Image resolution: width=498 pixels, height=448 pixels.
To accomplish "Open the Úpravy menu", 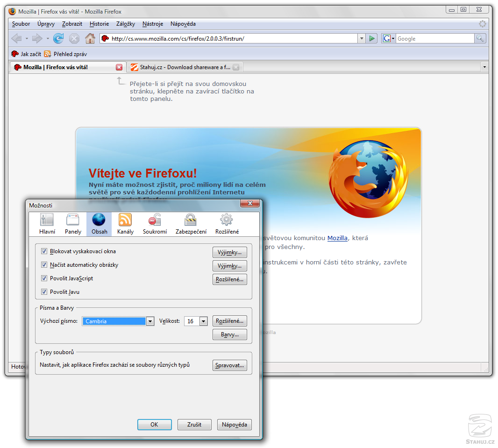I will coord(46,24).
